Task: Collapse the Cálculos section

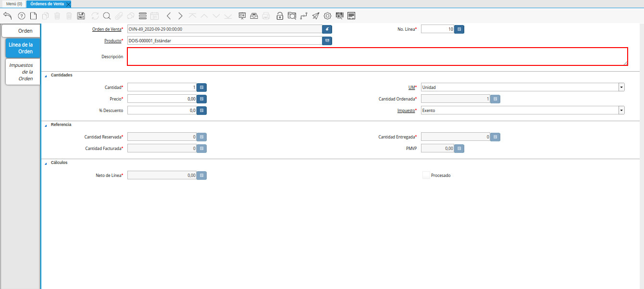Action: 46,163
